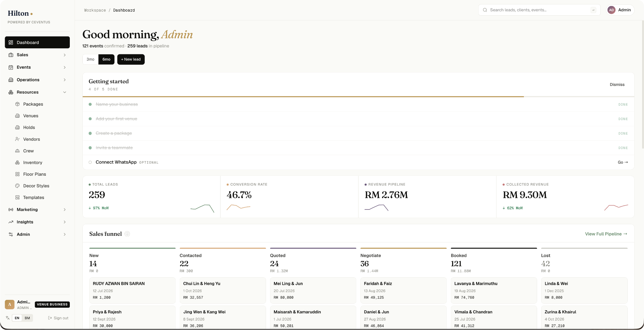This screenshot has height=330, width=644.
Task: Click the Booked stage color bar
Action: pos(494,248)
